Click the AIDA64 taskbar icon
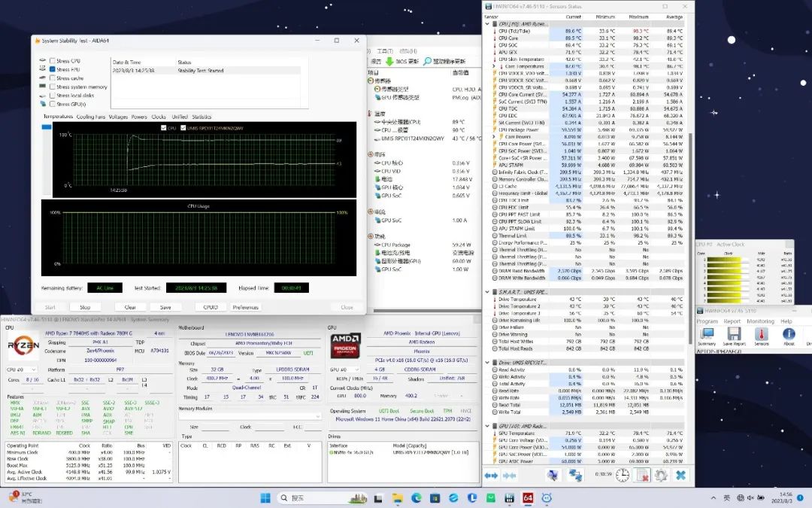This screenshot has height=508, width=812. (x=528, y=497)
